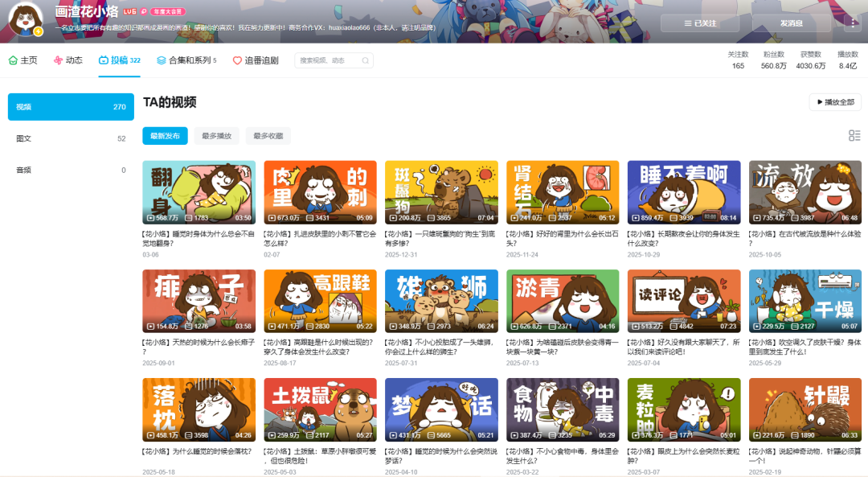Switch to list view layout icon
Viewport: 868px width, 477px height.
point(854,136)
